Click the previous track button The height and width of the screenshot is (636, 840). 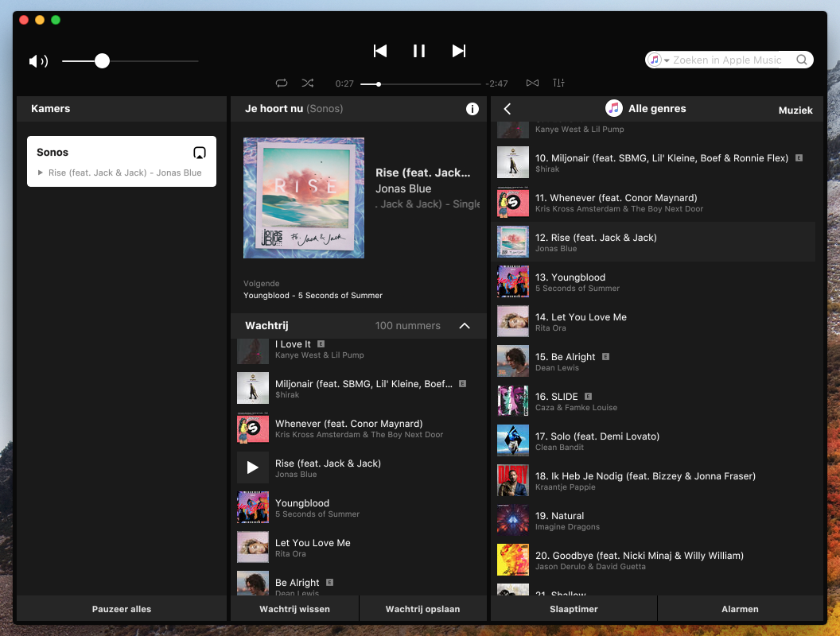pyautogui.click(x=380, y=51)
